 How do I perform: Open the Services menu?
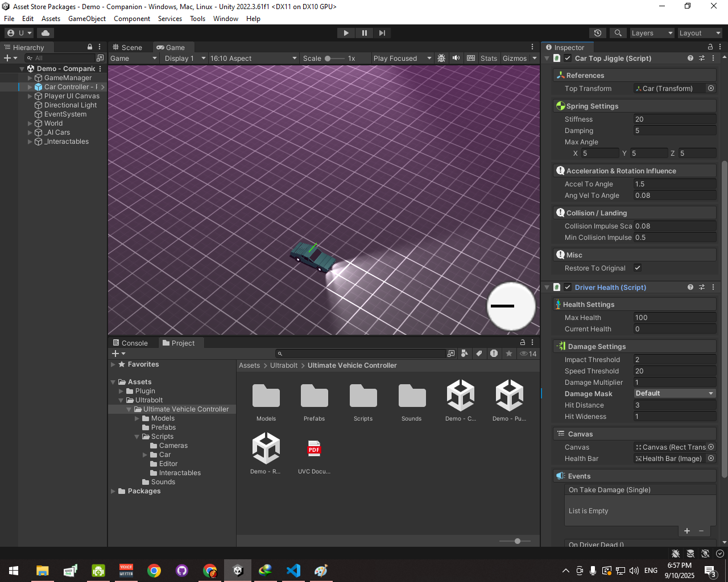coord(170,19)
